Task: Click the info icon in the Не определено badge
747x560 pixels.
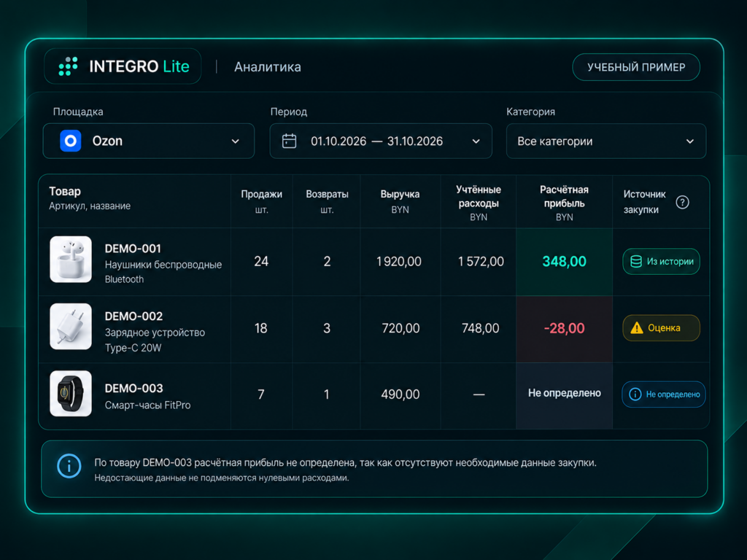Action: pos(635,394)
